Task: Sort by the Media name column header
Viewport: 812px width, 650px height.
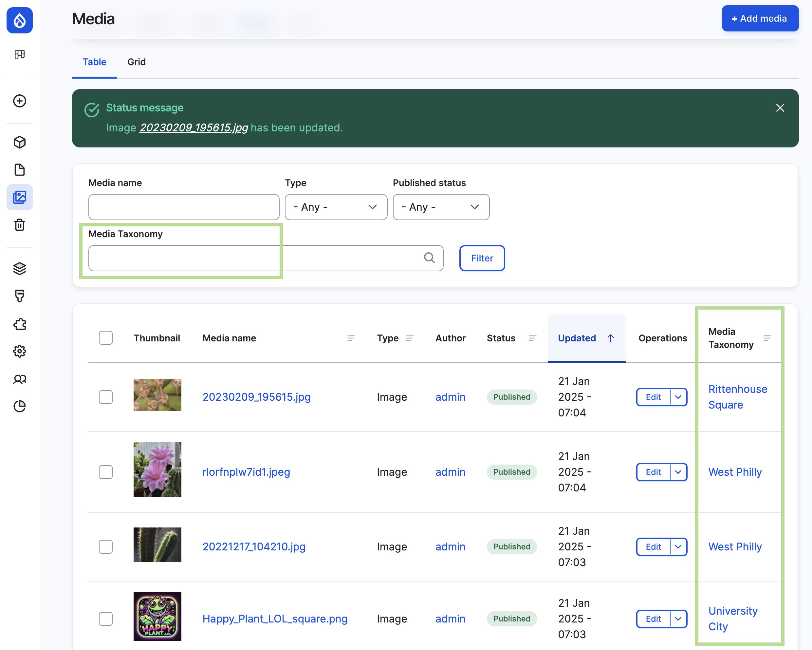Action: [x=229, y=338]
